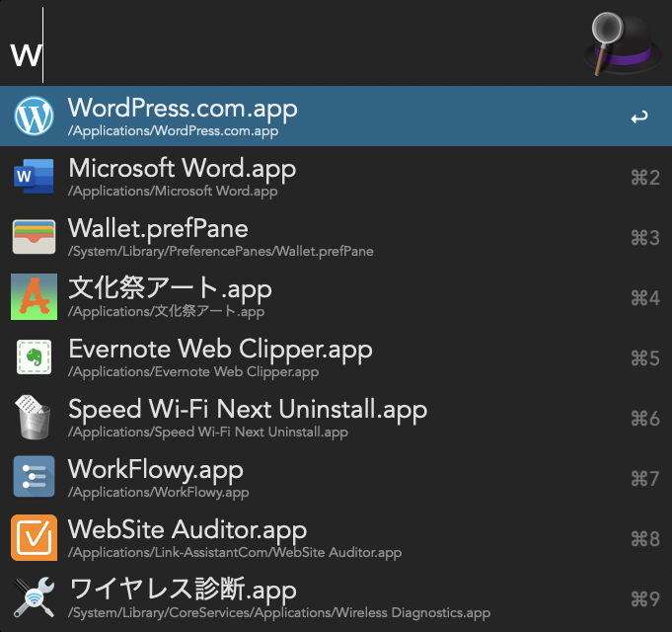Click path '/System/Library/PreferencePanes/Wallet.prefPane'
The image size is (672, 632).
(x=221, y=251)
